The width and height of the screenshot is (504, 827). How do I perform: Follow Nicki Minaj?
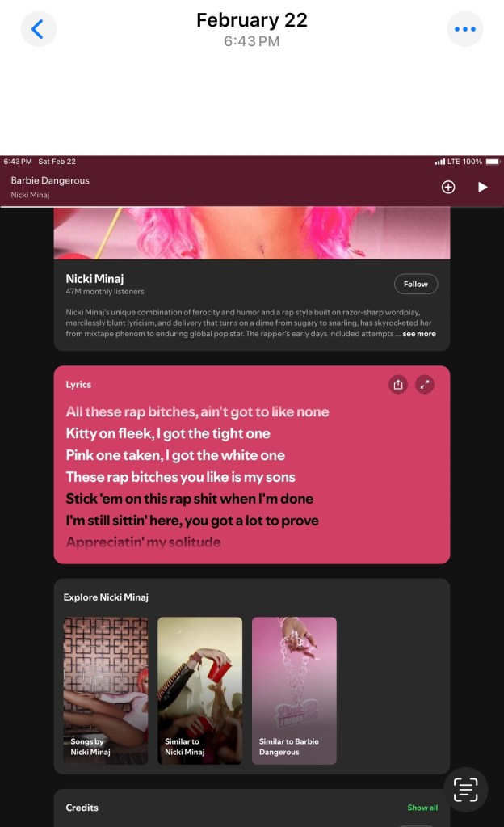pyautogui.click(x=416, y=284)
